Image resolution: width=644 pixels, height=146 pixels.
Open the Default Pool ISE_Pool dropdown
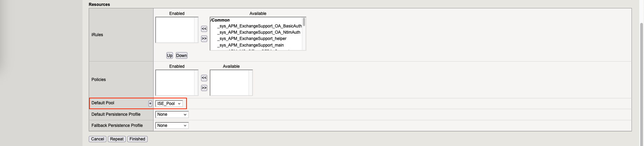click(169, 104)
